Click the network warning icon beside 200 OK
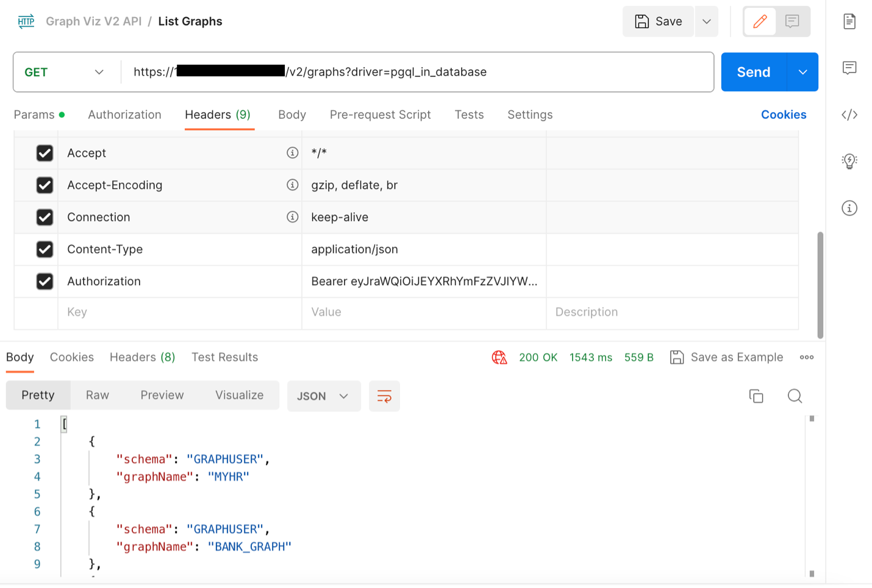Screen dimensions: 872x588 499,357
